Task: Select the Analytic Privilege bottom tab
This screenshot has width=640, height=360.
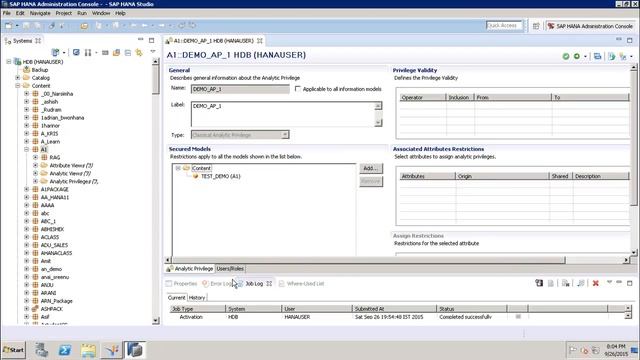Action: 190,269
